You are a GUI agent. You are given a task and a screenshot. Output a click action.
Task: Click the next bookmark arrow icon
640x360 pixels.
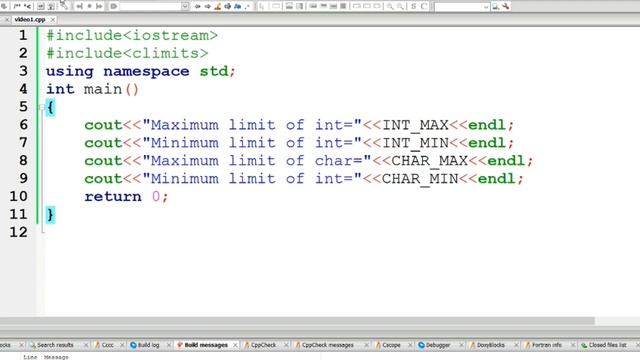[99, 6]
